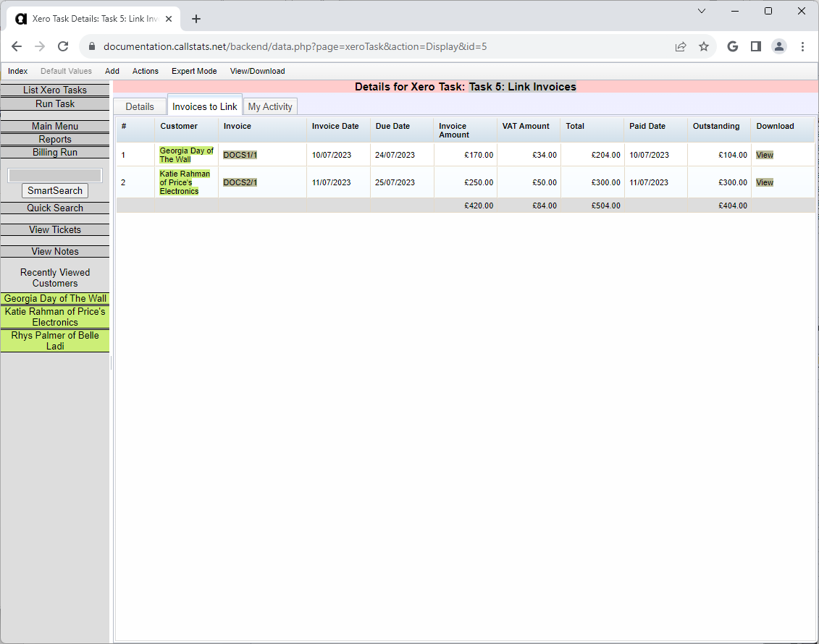The height and width of the screenshot is (644, 819).
Task: Open the tab search chevron
Action: (x=701, y=11)
